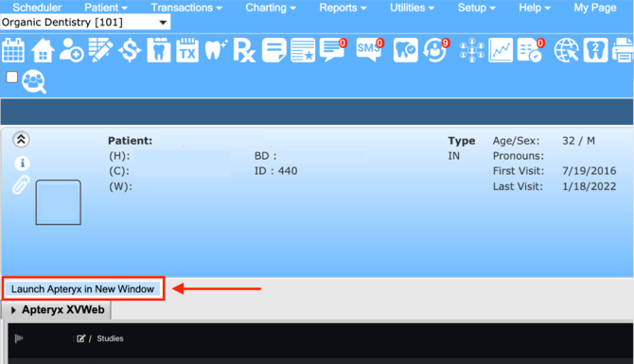
Task: Click the dollar sign payment icon
Action: pyautogui.click(x=130, y=50)
